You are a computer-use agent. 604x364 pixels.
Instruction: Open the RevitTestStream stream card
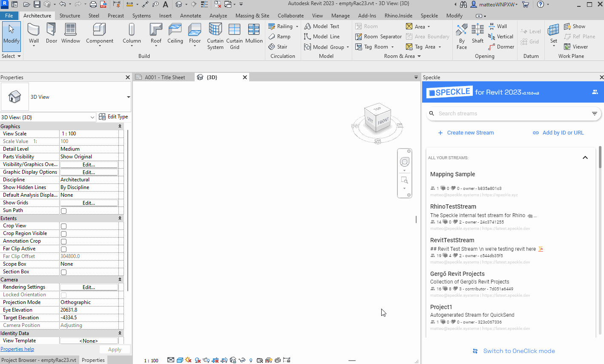click(x=510, y=251)
